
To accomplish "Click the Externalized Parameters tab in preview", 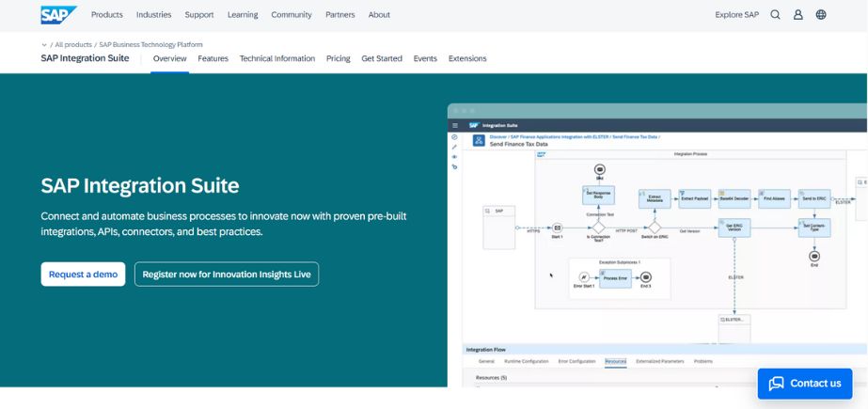I will pos(660,361).
